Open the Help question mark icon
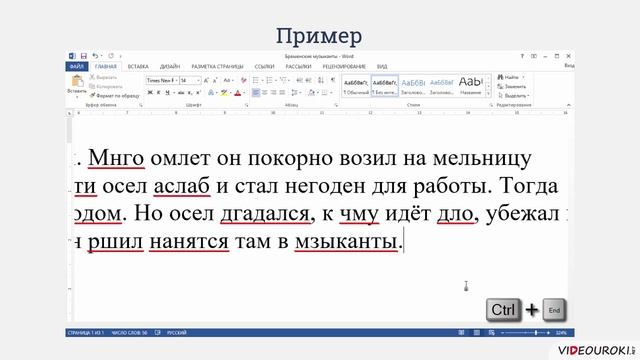Screen dimensions: 640x360 [x=522, y=56]
